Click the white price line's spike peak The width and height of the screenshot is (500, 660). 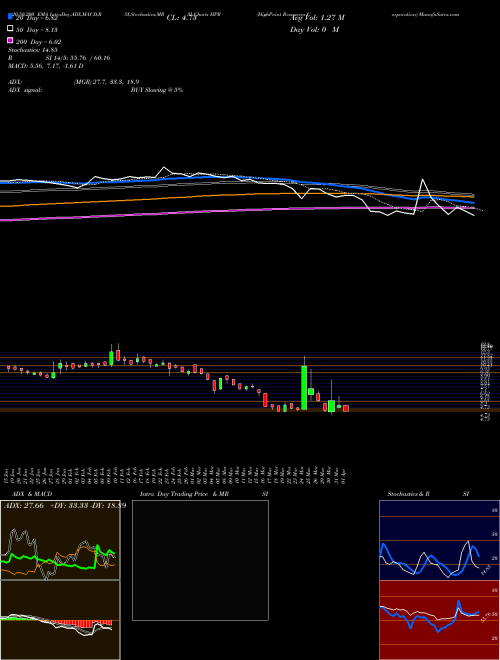point(423,180)
